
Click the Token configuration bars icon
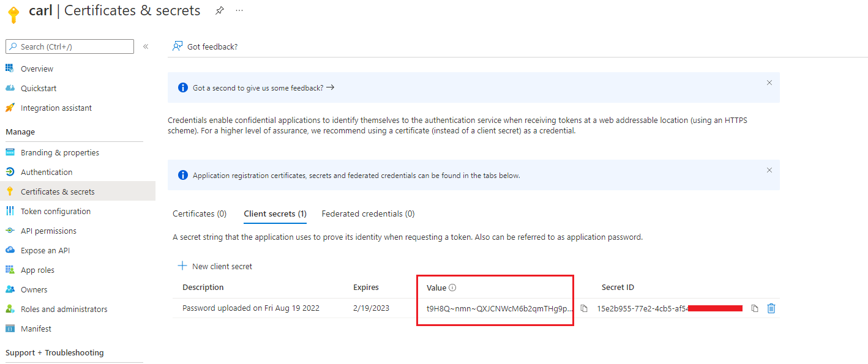pyautogui.click(x=10, y=211)
